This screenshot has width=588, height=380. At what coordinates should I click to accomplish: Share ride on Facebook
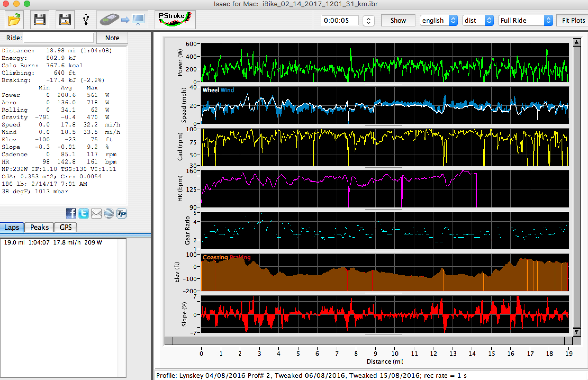71,213
